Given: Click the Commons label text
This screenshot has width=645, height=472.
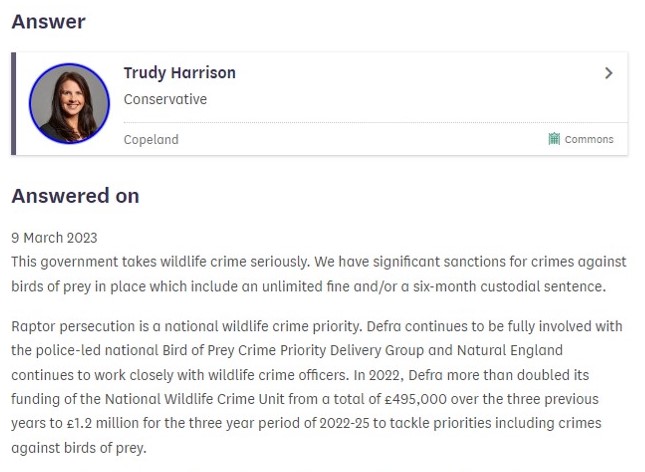Looking at the screenshot, I should [x=589, y=139].
